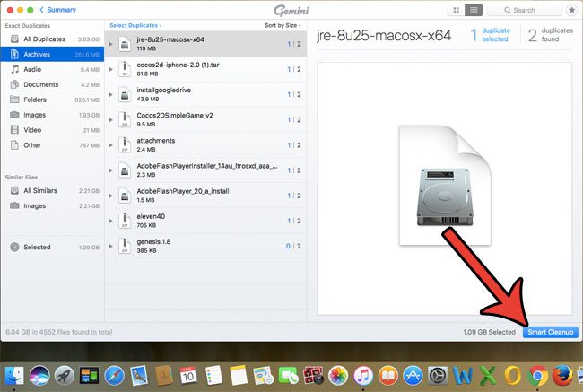Click the eleven40 zip file icon

125,221
